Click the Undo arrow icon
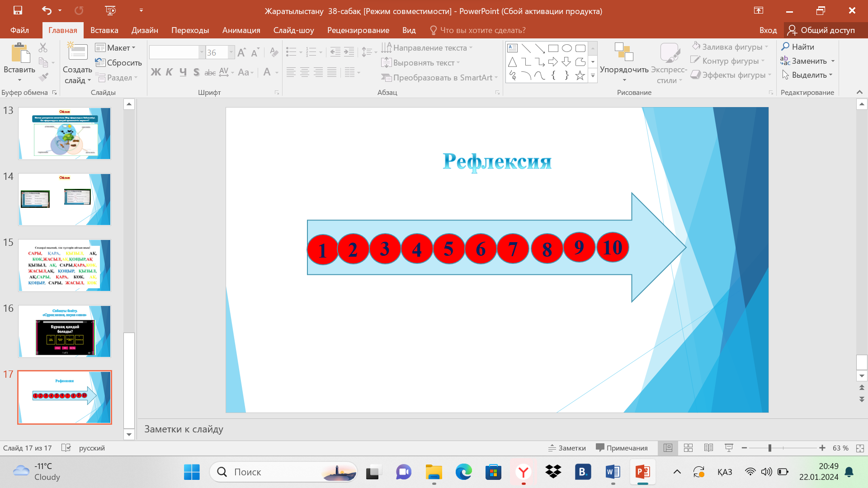 pyautogui.click(x=47, y=10)
